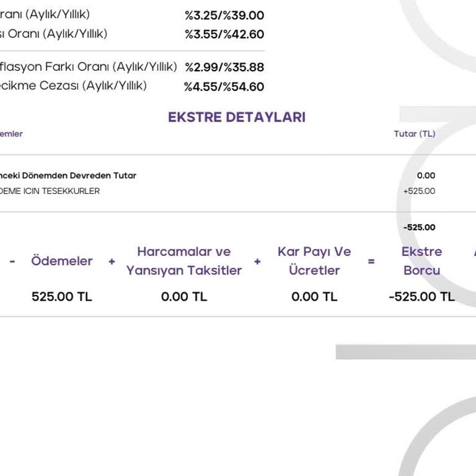Click the Harcamalar ve Yansıyan Taksitler label
Screen dimensions: 476x476
(x=184, y=261)
